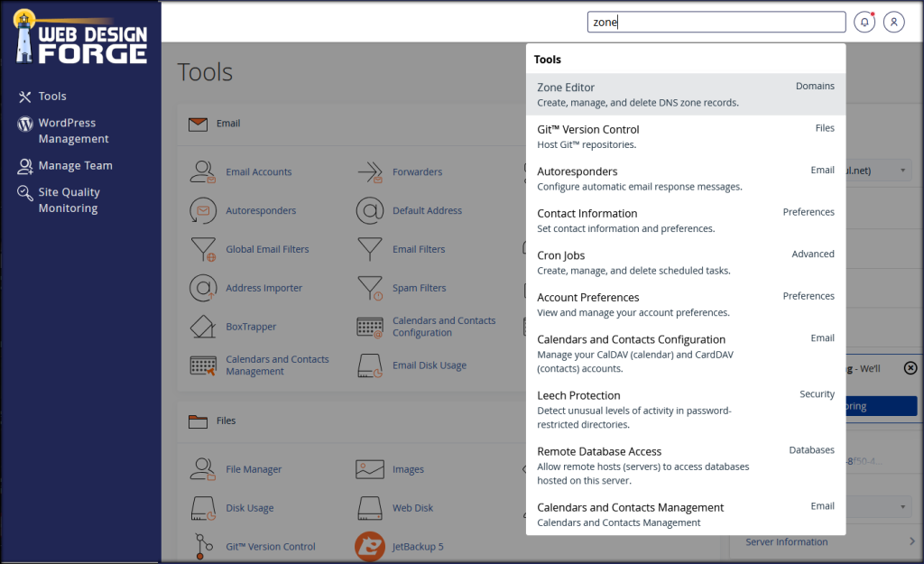Click the Forwarders arrow icon
Image resolution: width=924 pixels, height=564 pixels.
(370, 171)
